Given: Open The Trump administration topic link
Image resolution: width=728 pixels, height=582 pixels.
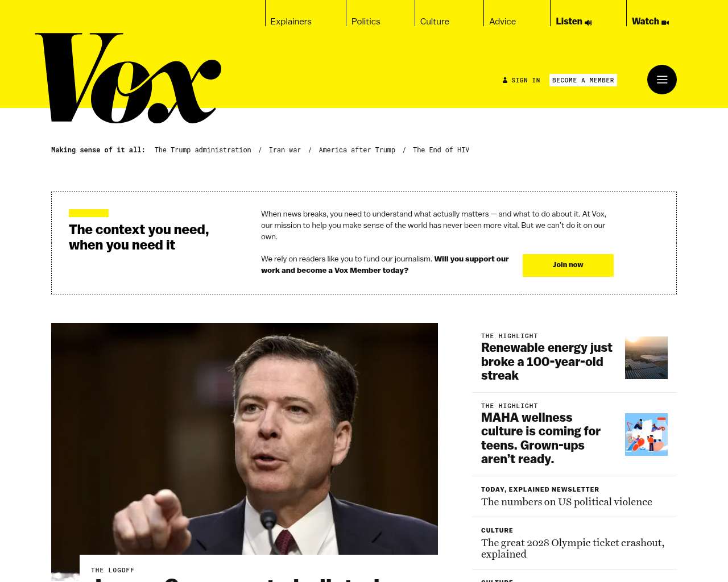Looking at the screenshot, I should (202, 150).
